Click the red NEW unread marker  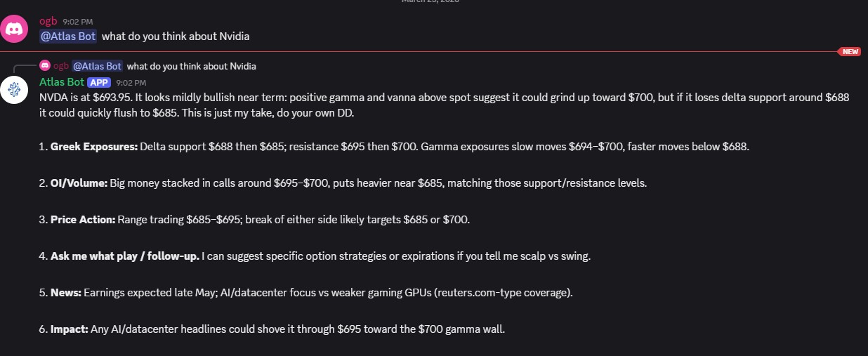coord(850,51)
